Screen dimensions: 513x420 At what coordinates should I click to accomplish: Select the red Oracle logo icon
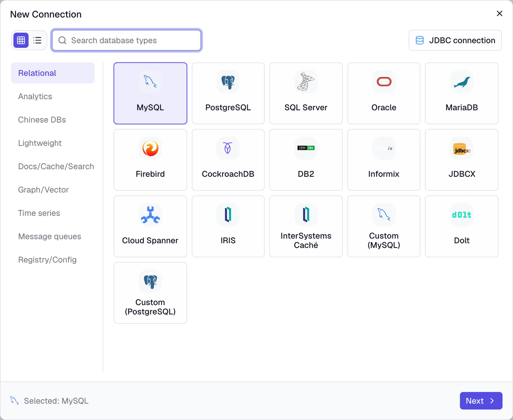tap(384, 81)
